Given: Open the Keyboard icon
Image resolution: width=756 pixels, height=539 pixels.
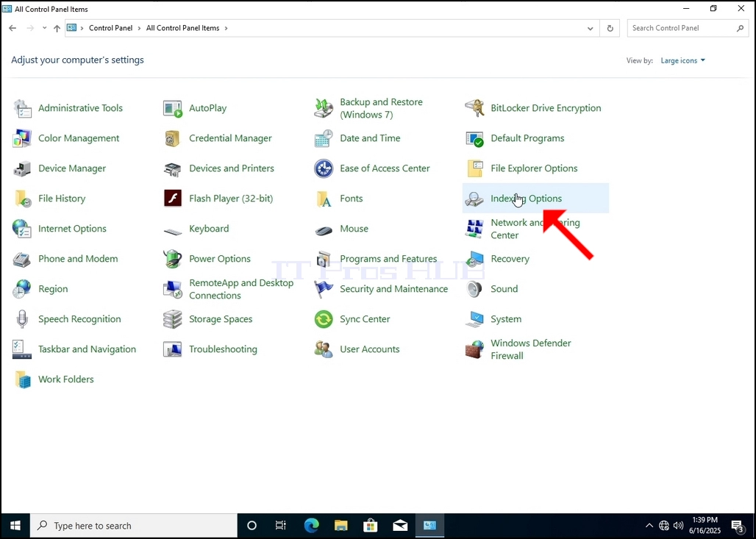Looking at the screenshot, I should 173,231.
